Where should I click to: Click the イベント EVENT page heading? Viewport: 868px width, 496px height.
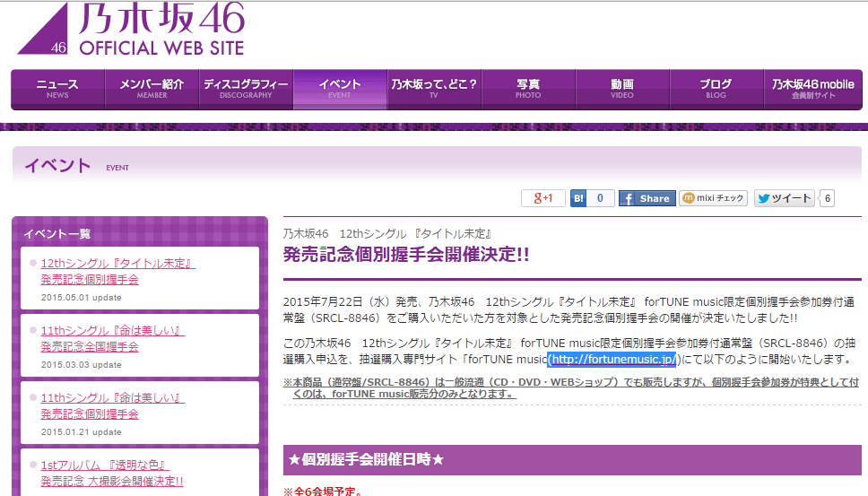tap(76, 166)
